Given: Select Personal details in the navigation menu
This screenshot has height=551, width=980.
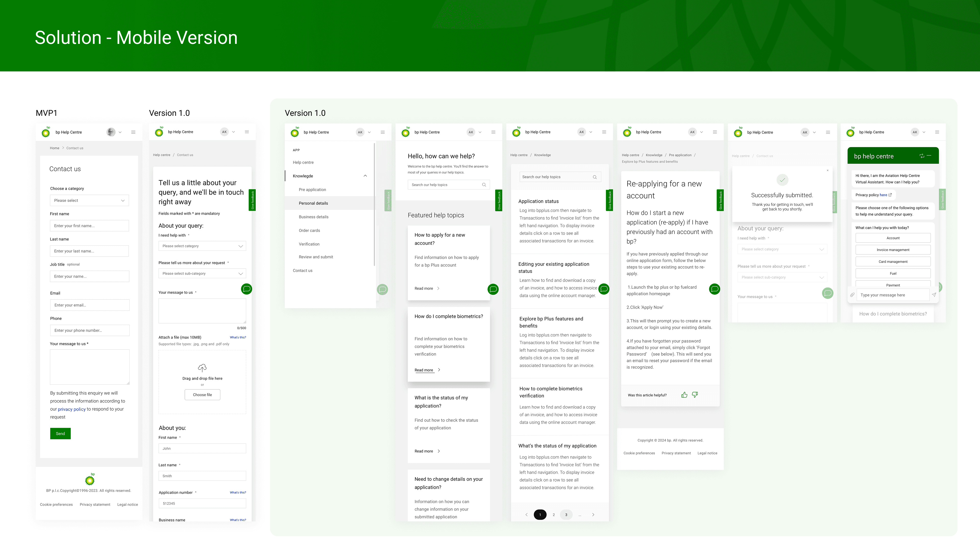Looking at the screenshot, I should (313, 203).
